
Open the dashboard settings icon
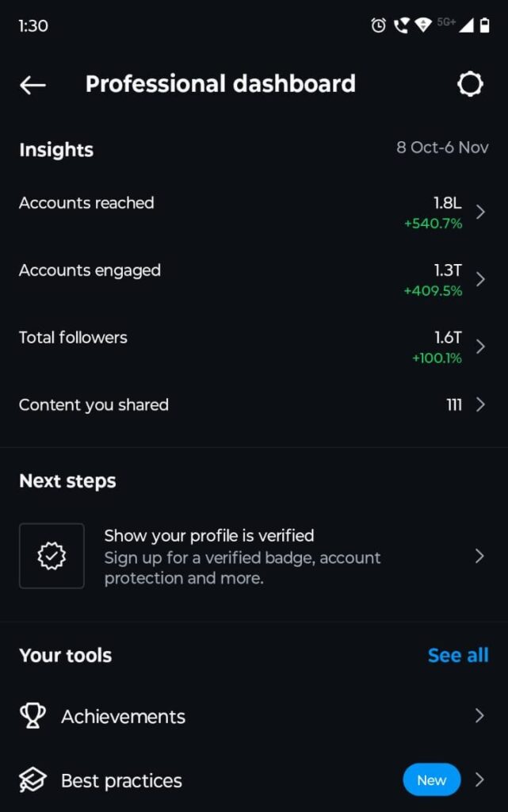pos(470,84)
